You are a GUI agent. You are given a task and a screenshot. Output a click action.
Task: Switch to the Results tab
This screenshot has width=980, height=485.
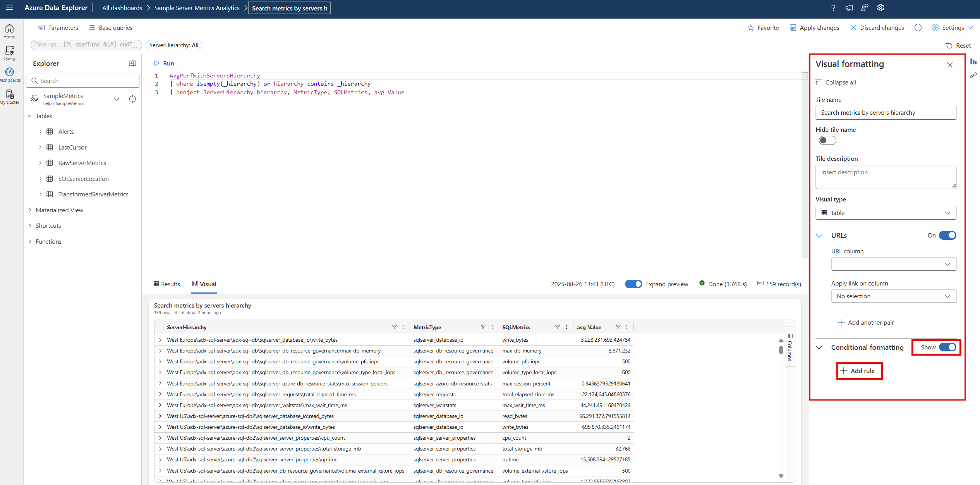166,284
